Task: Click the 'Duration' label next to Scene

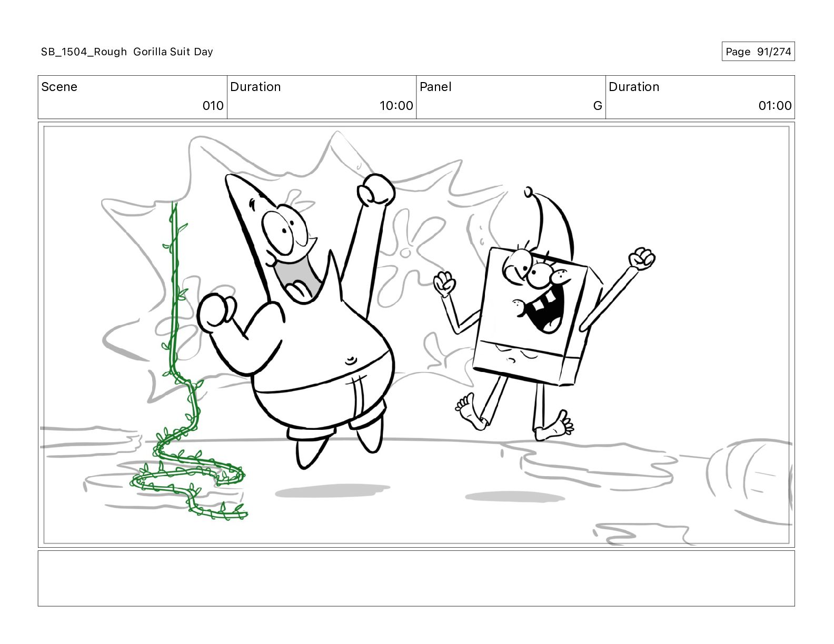Action: [x=255, y=87]
